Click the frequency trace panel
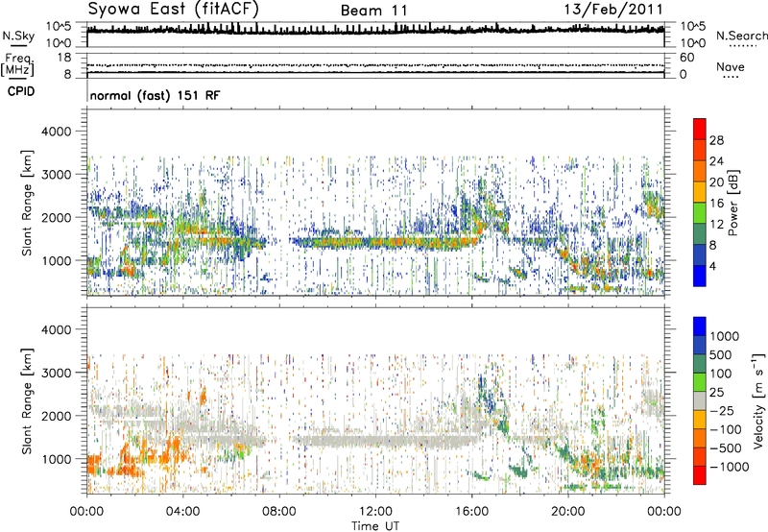 tap(375, 65)
